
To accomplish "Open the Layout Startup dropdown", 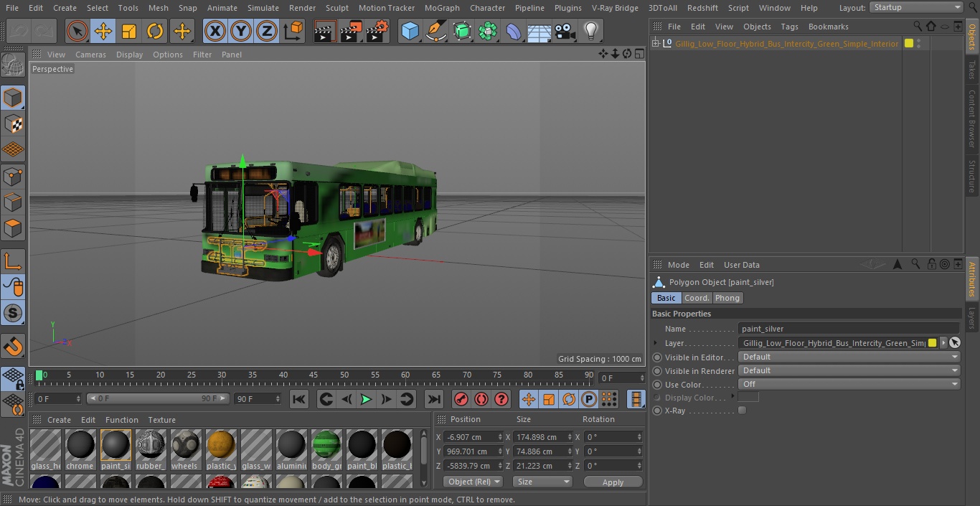I will coord(916,7).
